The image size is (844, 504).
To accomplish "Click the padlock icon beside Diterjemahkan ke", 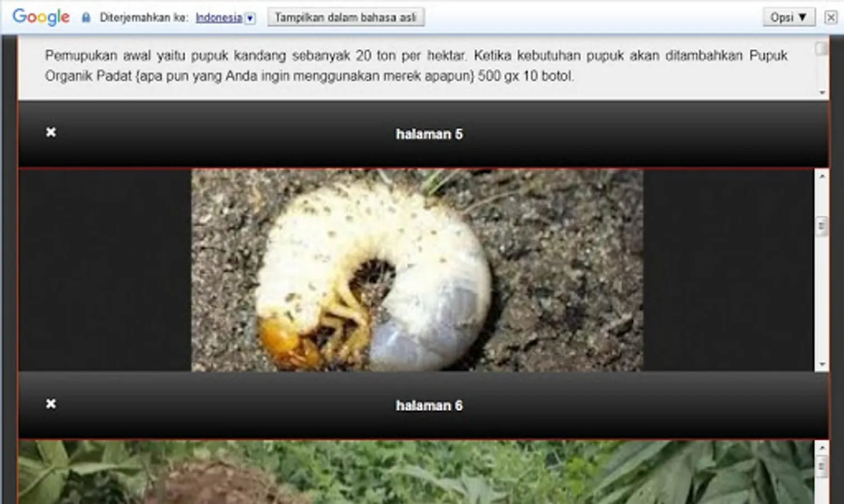I will pyautogui.click(x=86, y=17).
